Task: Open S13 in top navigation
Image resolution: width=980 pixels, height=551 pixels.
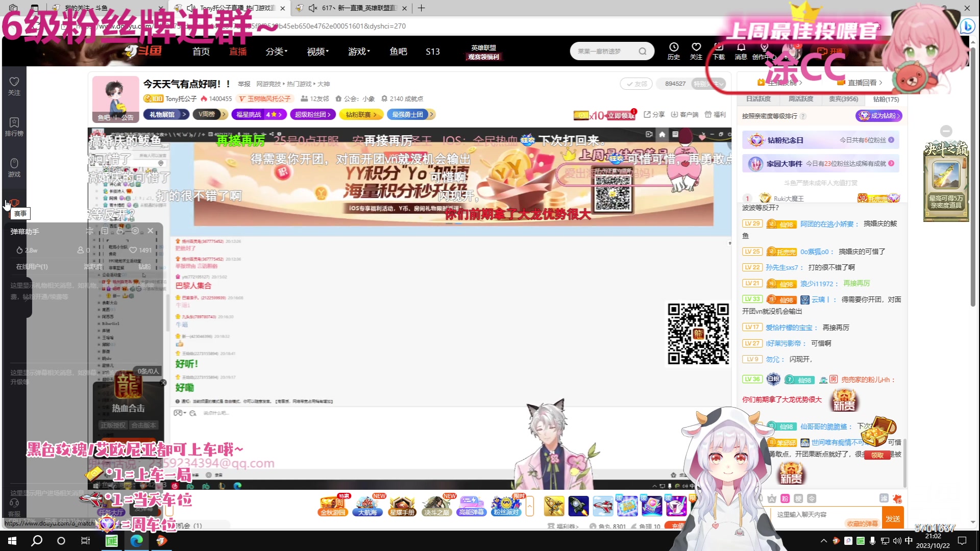Action: click(x=433, y=51)
